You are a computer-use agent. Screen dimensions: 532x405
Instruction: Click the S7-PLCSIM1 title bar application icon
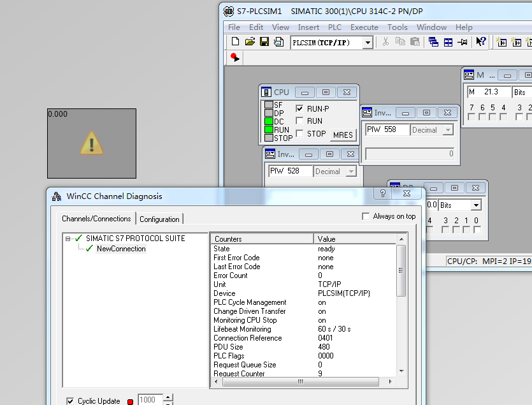pyautogui.click(x=229, y=11)
